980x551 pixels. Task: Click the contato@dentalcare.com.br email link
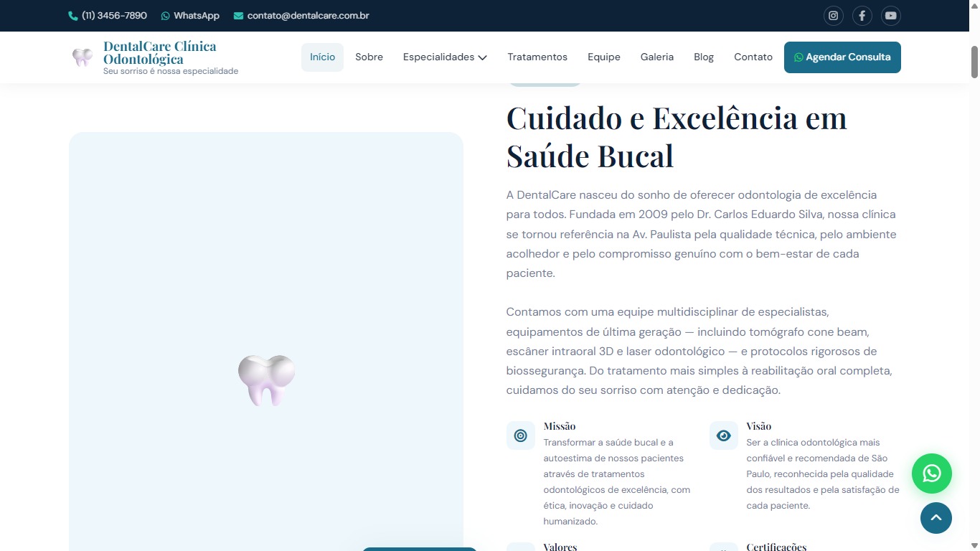(x=301, y=16)
